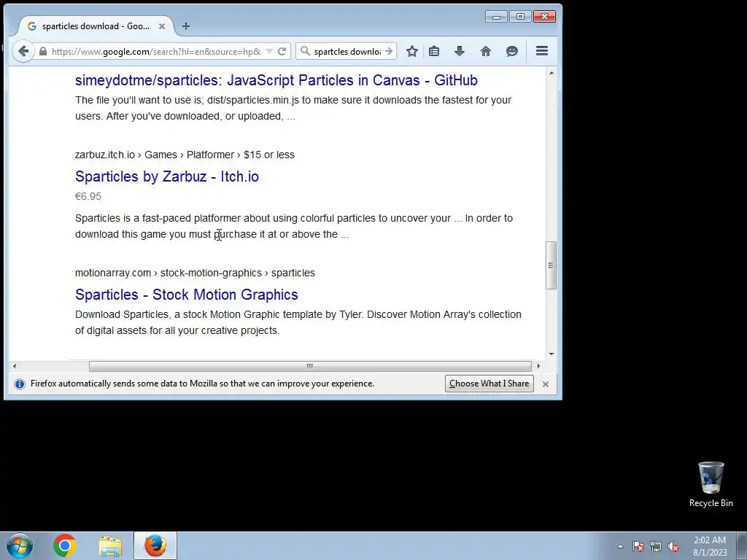Click the padlock site identity icon
The width and height of the screenshot is (747, 560).
pos(43,52)
